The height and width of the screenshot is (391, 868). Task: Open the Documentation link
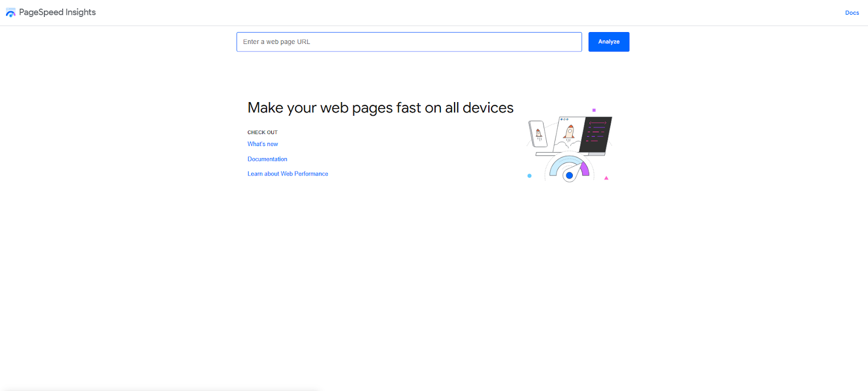tap(267, 159)
